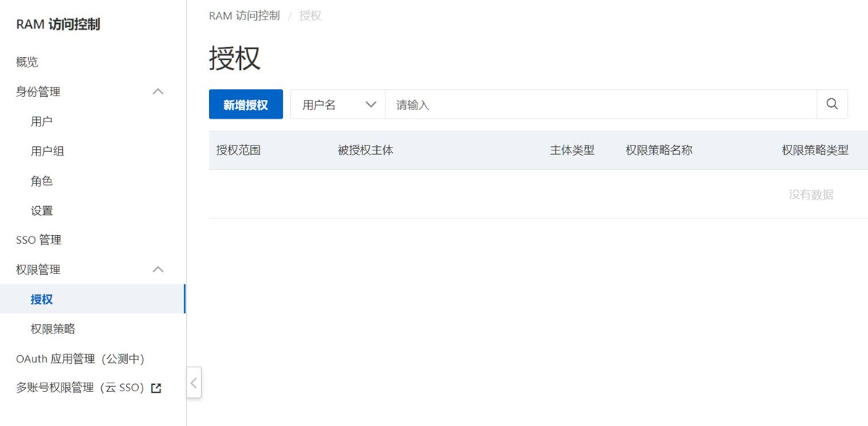868x426 pixels.
Task: Open 设置 under 身份管理
Action: point(42,210)
